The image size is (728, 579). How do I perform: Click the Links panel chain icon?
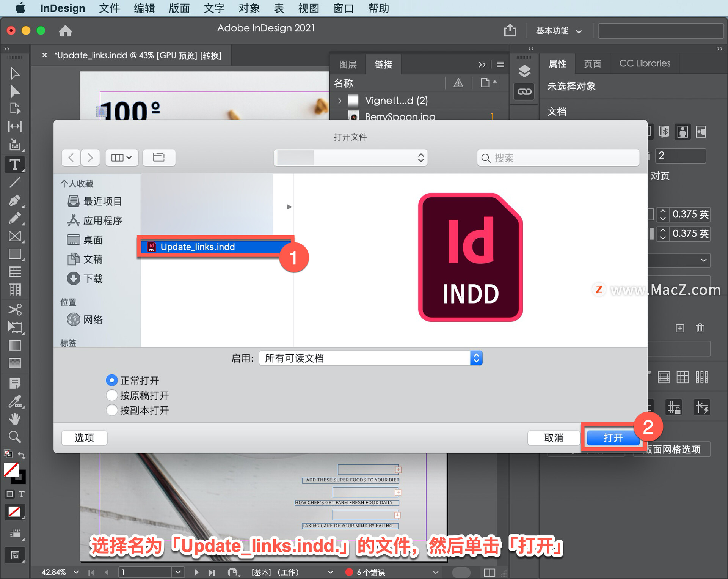(524, 91)
